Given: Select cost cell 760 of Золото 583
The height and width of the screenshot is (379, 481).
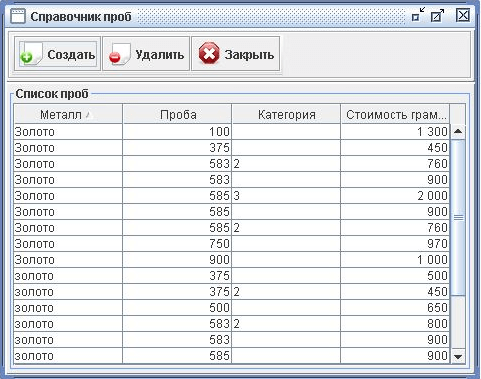Looking at the screenshot, I should (395, 164).
